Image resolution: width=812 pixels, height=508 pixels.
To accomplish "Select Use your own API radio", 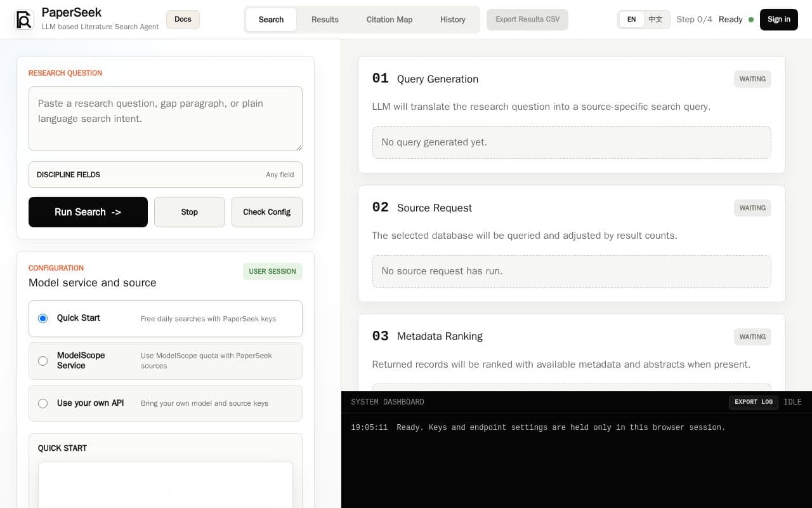I will pyautogui.click(x=43, y=403).
